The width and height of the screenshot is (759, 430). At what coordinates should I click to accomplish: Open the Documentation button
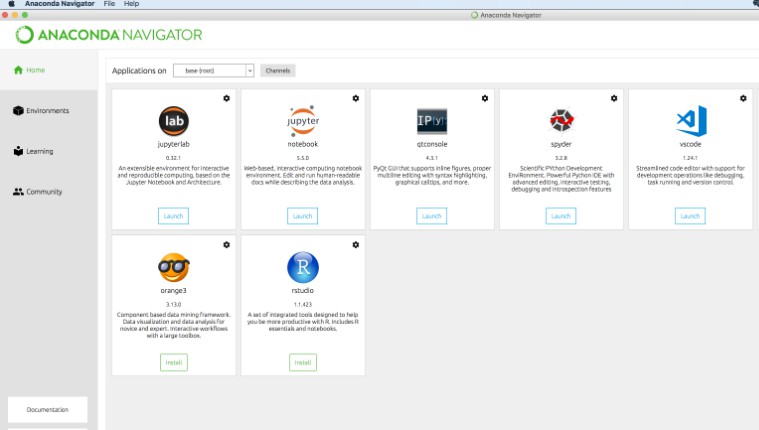47,410
